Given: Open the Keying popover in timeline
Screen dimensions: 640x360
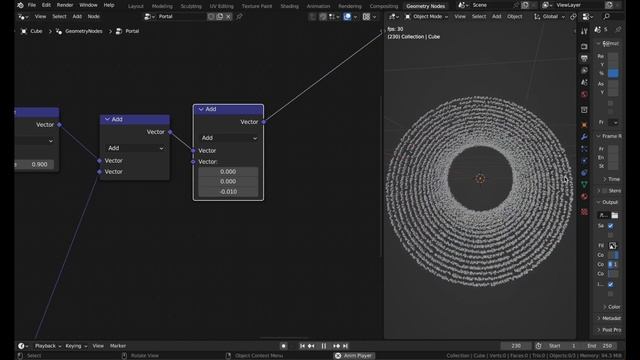Looking at the screenshot, I should (x=76, y=346).
